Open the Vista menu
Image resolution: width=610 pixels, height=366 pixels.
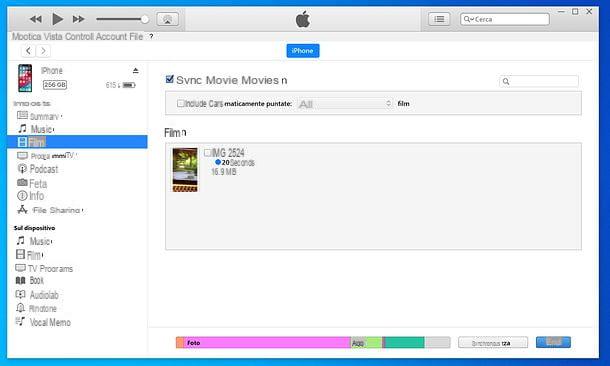[53, 37]
